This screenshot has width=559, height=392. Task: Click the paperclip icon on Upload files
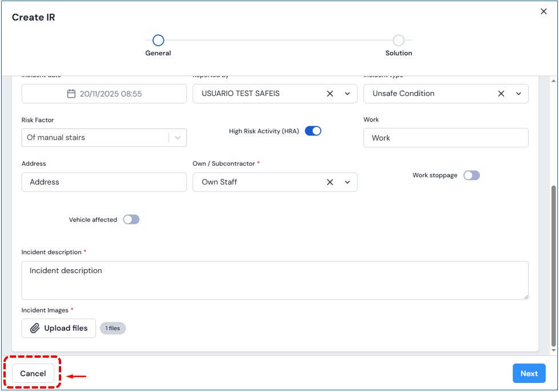click(x=35, y=328)
